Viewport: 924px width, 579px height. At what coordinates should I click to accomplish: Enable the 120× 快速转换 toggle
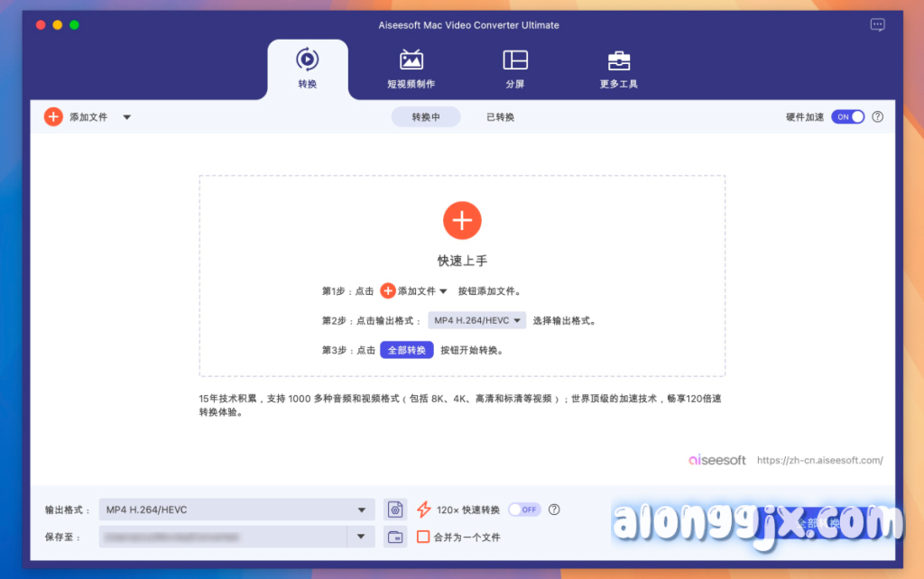coord(523,510)
